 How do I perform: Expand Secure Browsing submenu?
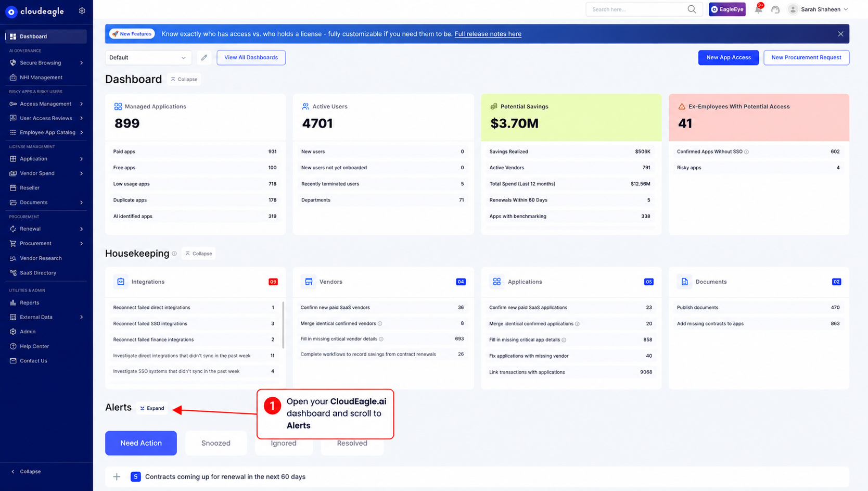point(82,63)
